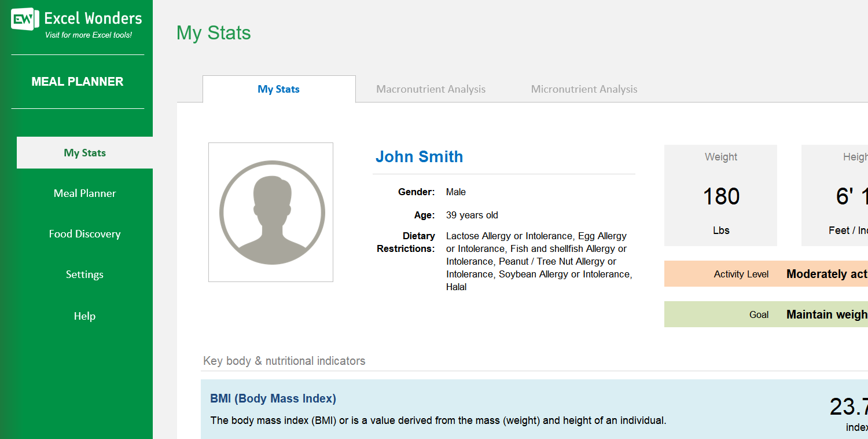Click the BMI (Body Mass Index) heading
Viewport: 868px width, 439px height.
tap(273, 398)
